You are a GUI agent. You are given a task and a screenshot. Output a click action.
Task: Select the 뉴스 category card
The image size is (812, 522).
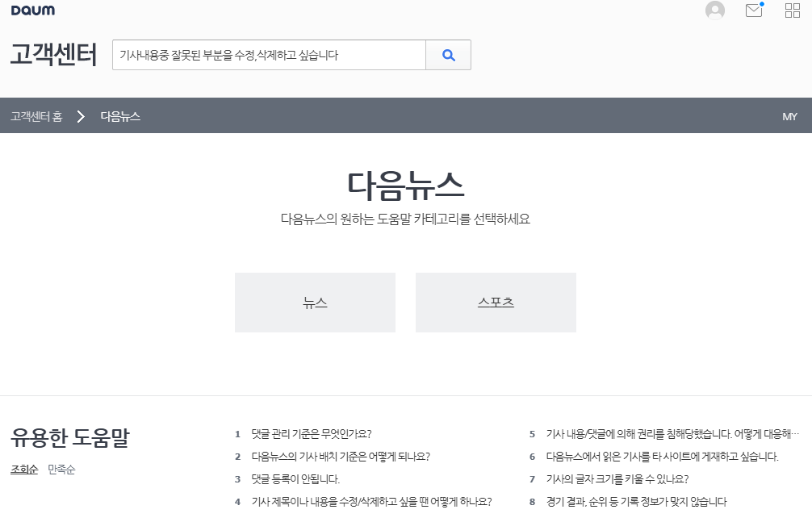[315, 303]
